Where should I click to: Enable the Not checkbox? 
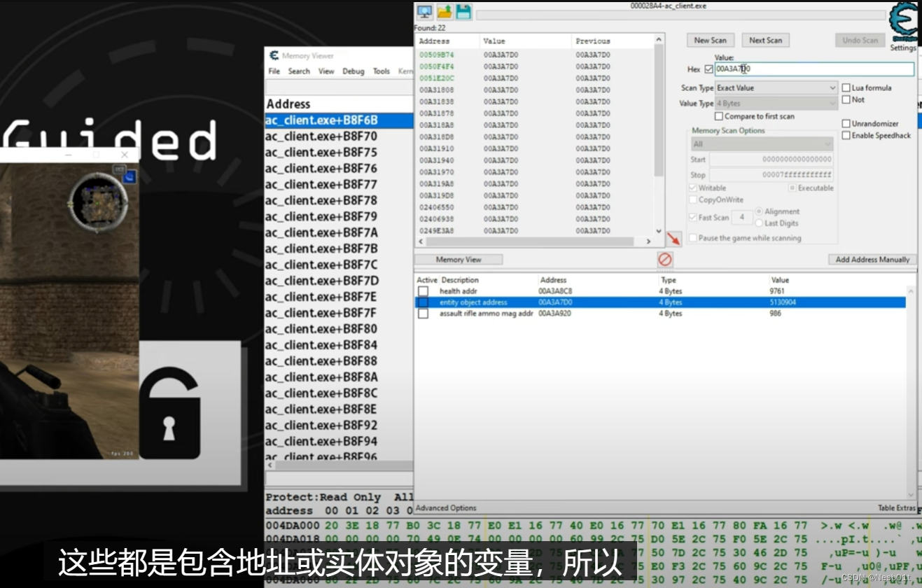[x=846, y=99]
